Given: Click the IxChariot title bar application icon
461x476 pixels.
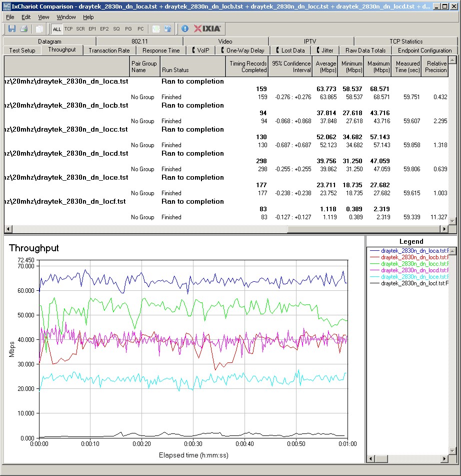Looking at the screenshot, I should 6,7.
